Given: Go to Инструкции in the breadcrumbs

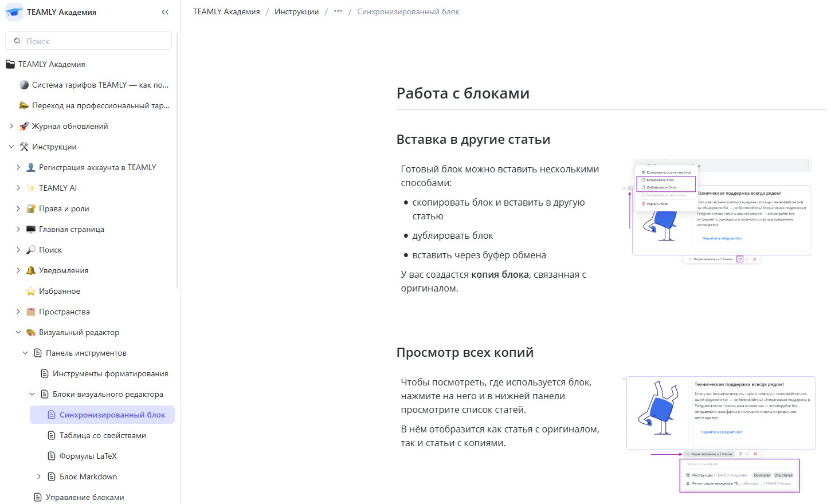Looking at the screenshot, I should point(296,11).
